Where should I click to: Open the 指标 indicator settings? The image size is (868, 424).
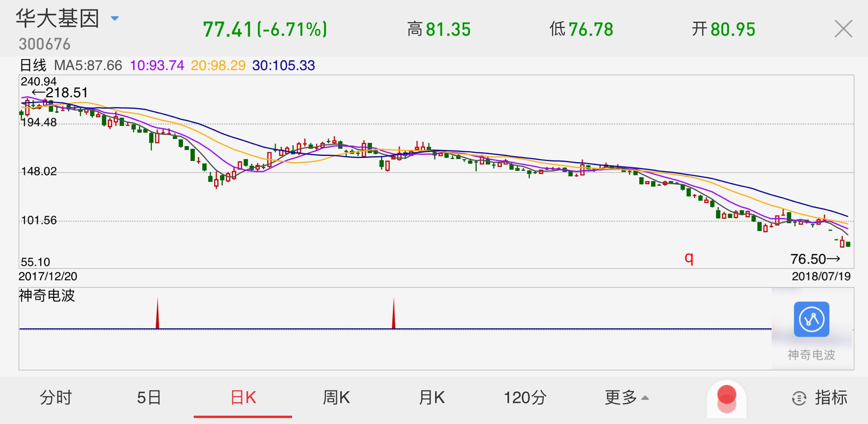(x=820, y=398)
